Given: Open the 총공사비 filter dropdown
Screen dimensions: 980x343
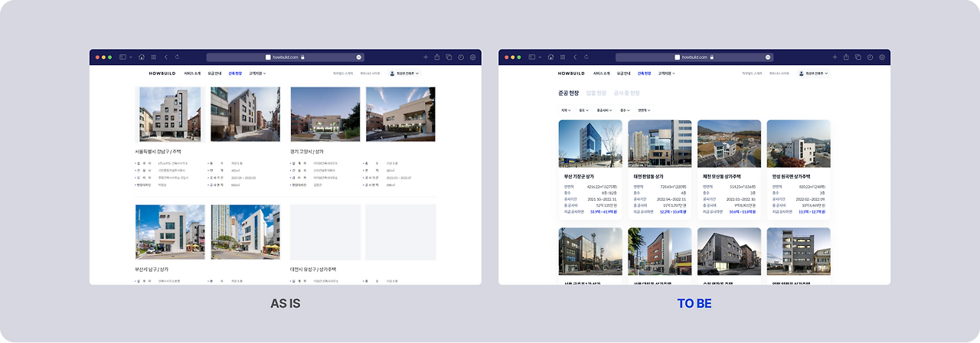Looking at the screenshot, I should [605, 110].
